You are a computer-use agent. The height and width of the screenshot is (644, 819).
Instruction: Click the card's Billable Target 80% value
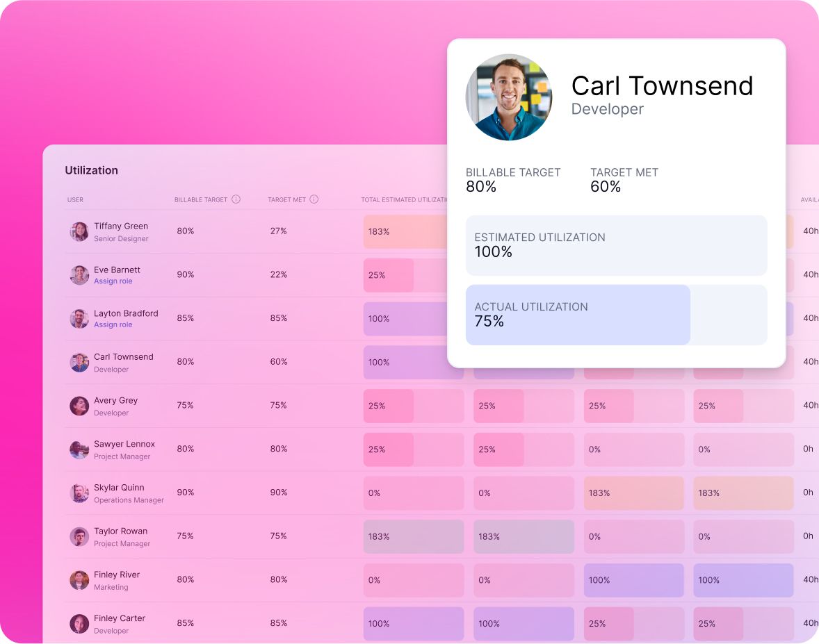481,187
